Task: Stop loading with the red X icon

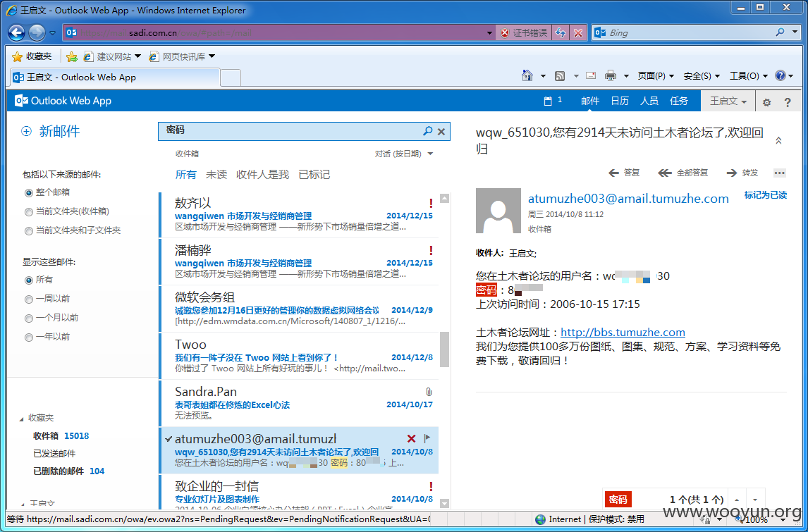Action: (x=578, y=33)
